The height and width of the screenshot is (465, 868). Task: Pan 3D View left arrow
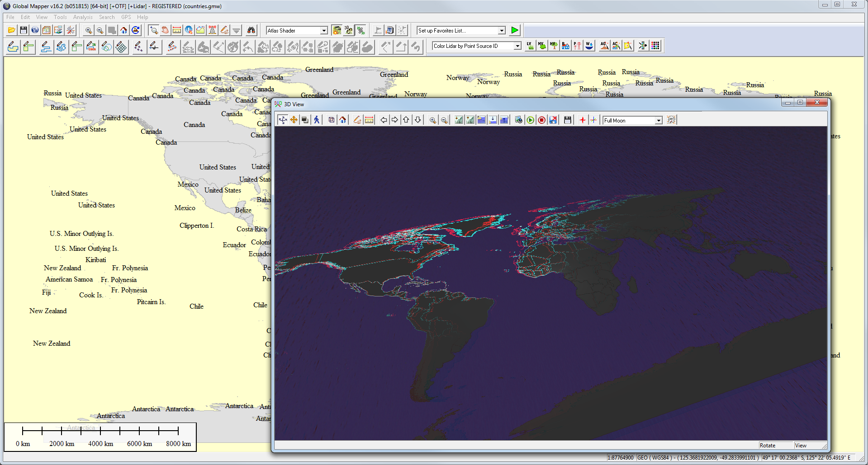click(x=384, y=120)
